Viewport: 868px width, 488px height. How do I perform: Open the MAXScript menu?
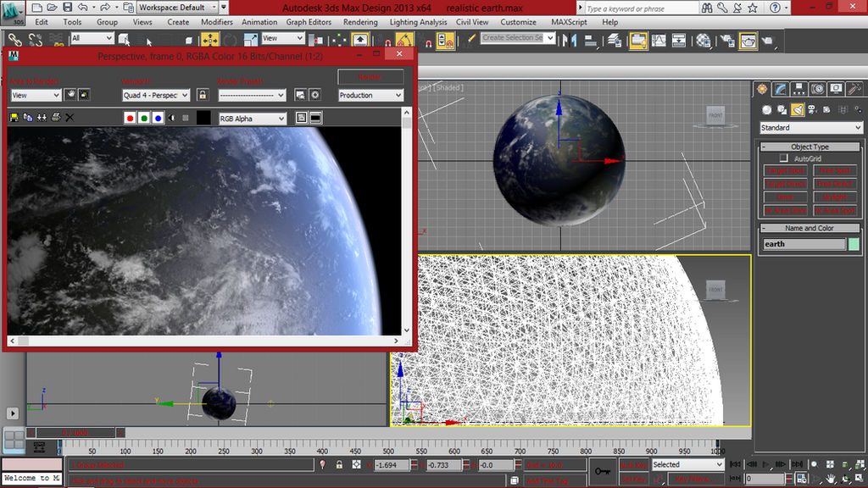pos(569,22)
